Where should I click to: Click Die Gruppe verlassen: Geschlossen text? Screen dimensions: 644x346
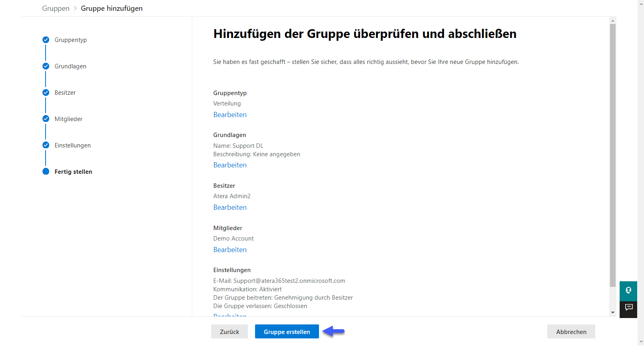[x=260, y=306]
